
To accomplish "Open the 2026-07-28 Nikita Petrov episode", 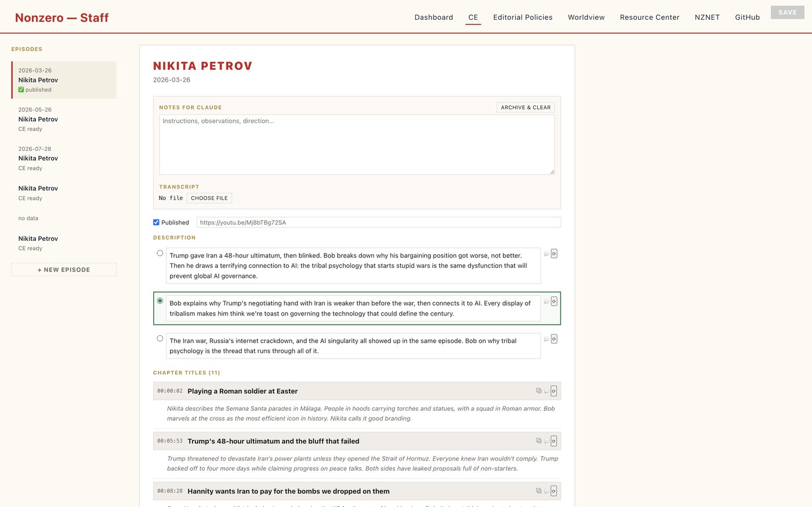I will pos(64,158).
